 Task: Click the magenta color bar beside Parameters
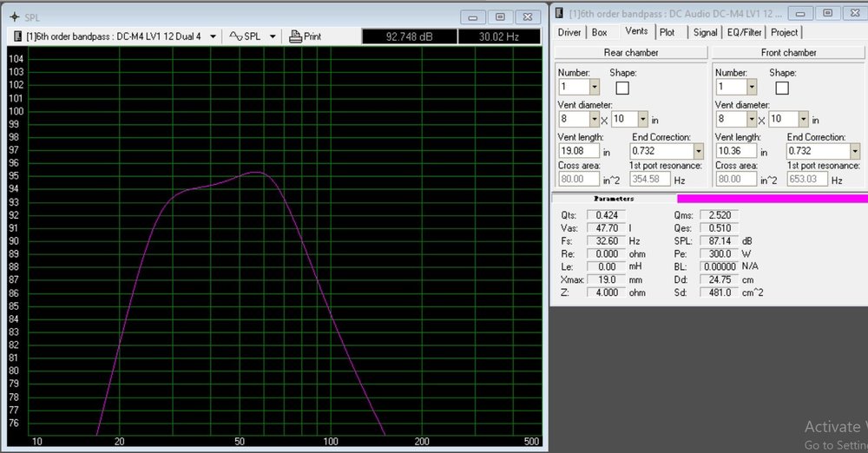pos(773,198)
